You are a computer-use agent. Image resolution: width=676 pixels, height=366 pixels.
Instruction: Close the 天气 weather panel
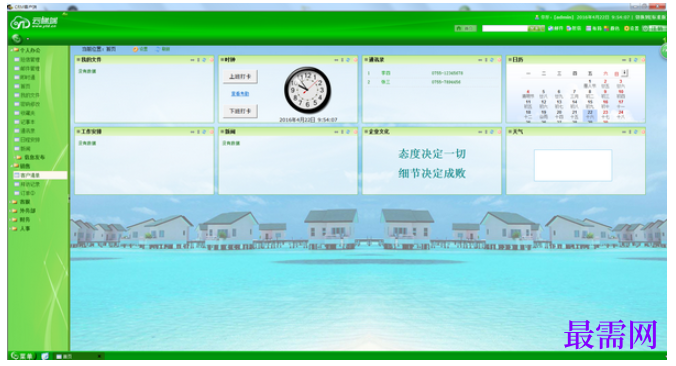coord(643,132)
